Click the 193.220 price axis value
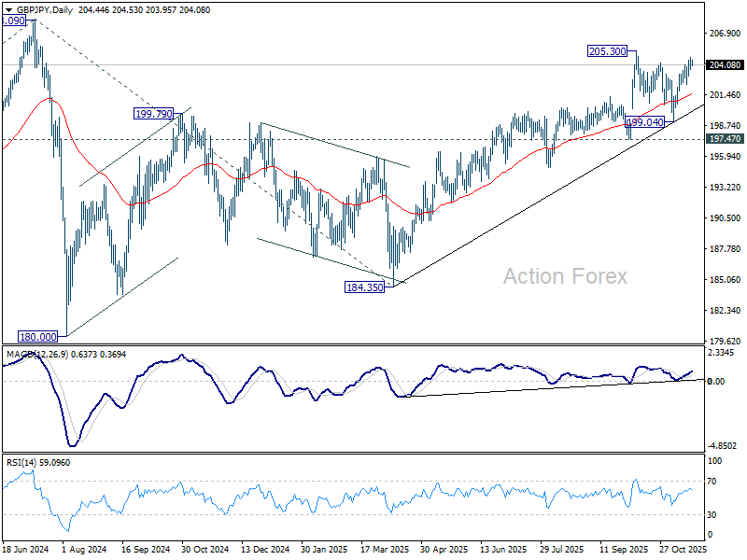The image size is (747, 560). (725, 188)
